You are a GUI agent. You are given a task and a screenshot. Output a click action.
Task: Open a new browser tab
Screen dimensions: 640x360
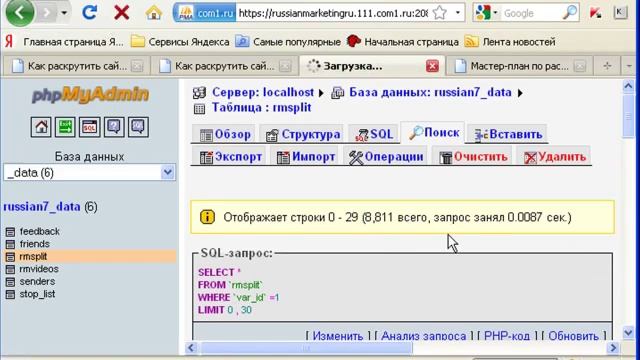click(x=607, y=66)
